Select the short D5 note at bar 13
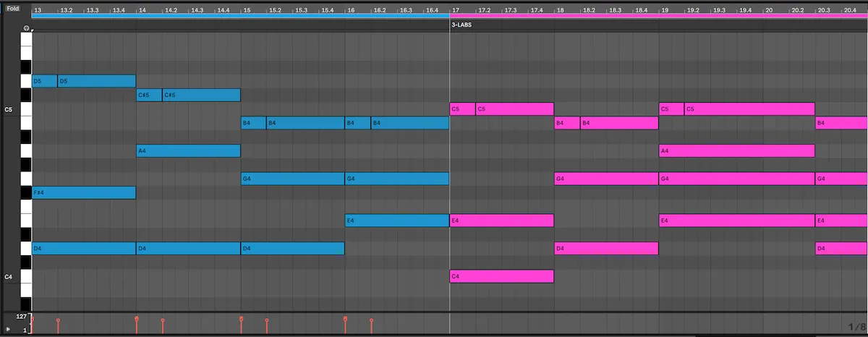The height and width of the screenshot is (337, 868). pos(45,81)
